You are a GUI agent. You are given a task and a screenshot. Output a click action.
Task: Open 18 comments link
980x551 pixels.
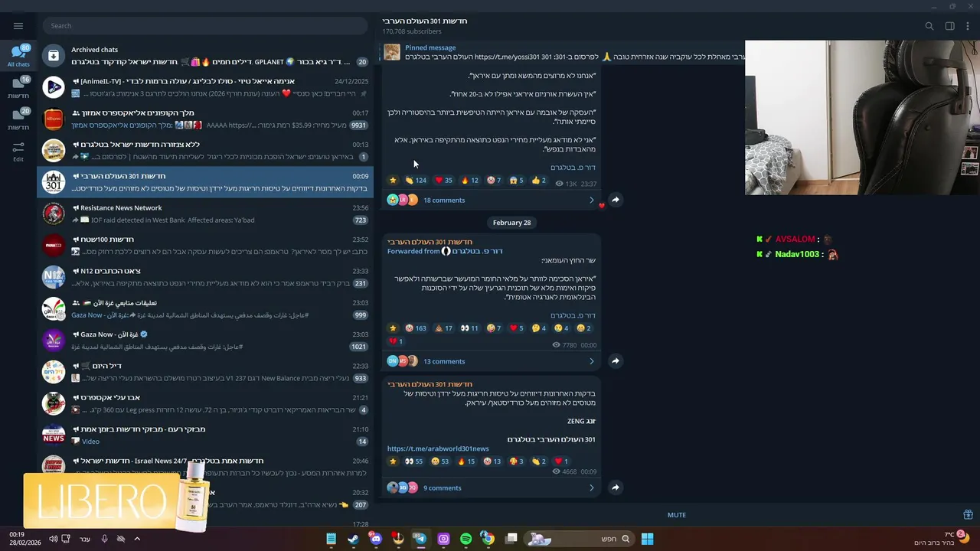click(x=444, y=201)
